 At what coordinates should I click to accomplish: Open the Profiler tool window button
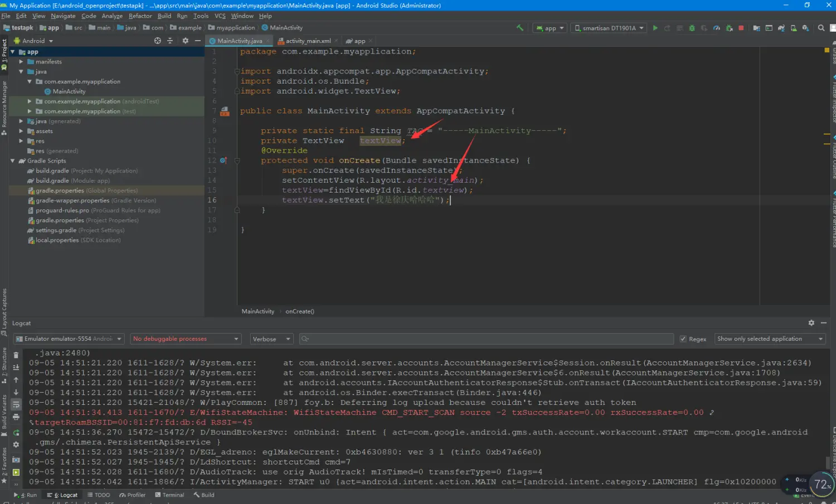(x=133, y=495)
